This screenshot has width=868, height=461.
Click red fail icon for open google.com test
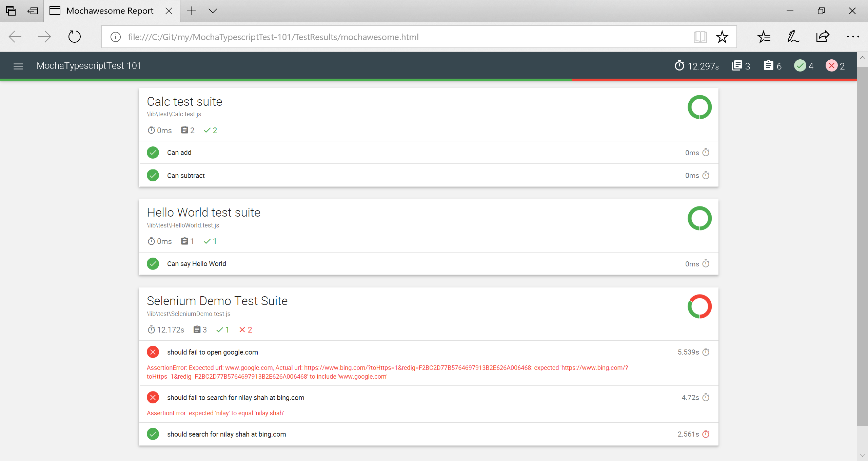(x=153, y=352)
